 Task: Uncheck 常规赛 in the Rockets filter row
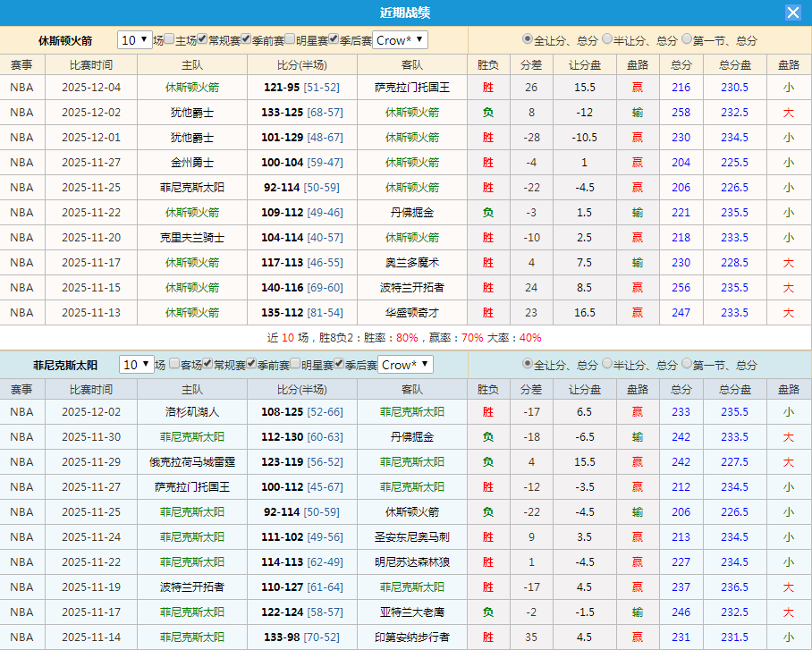pyautogui.click(x=200, y=39)
